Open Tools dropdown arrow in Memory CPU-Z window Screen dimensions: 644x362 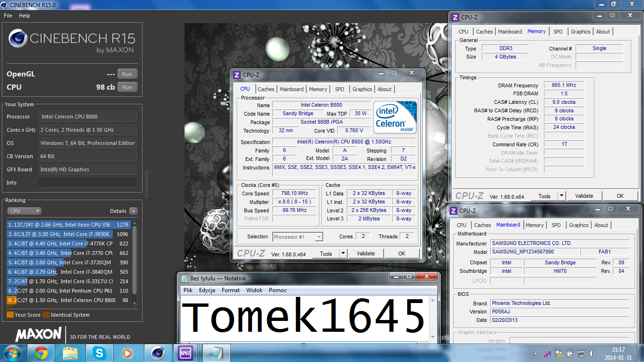pos(562,196)
